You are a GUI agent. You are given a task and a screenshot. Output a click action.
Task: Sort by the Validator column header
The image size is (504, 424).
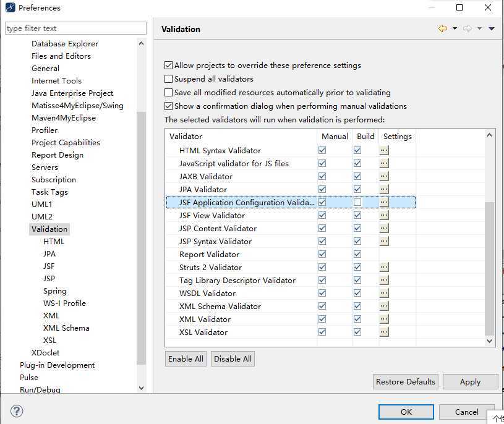tap(241, 137)
